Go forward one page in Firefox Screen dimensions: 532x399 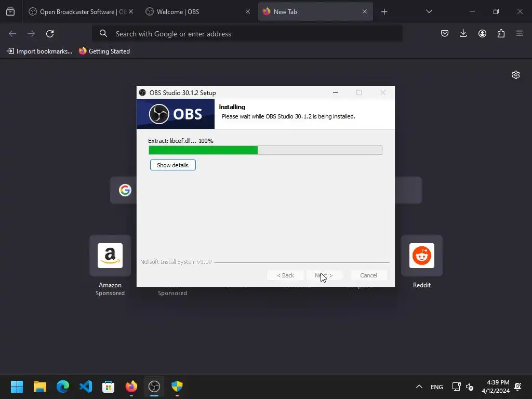pyautogui.click(x=31, y=34)
